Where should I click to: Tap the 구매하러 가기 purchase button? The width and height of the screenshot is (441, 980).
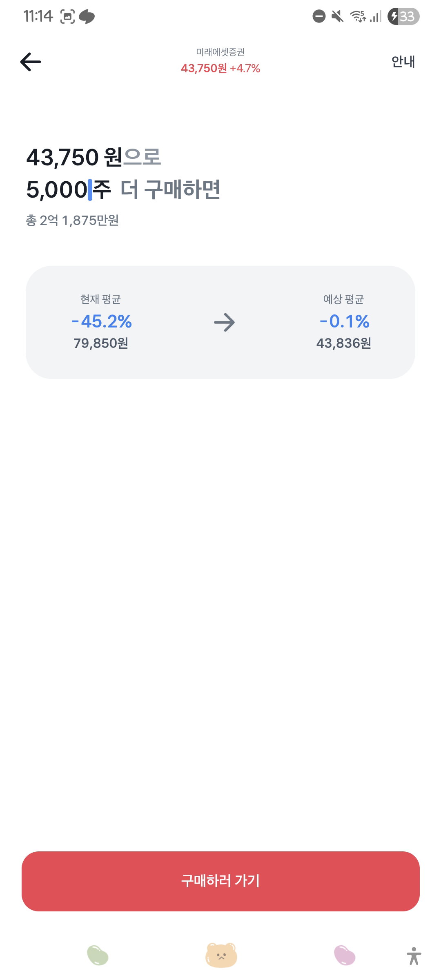pos(220,881)
